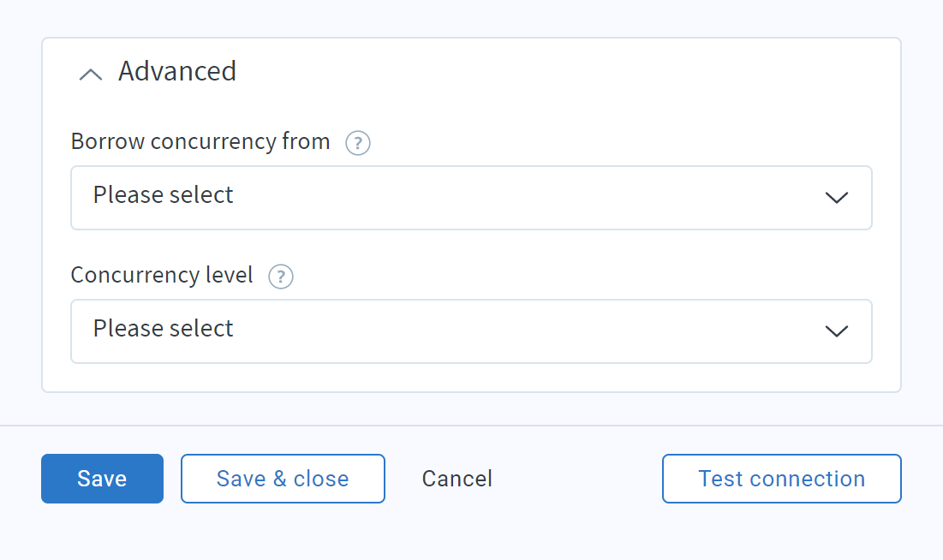Click the down arrow in Borrow concurrency from select
Viewport: 943px width, 560px height.
pyautogui.click(x=837, y=198)
